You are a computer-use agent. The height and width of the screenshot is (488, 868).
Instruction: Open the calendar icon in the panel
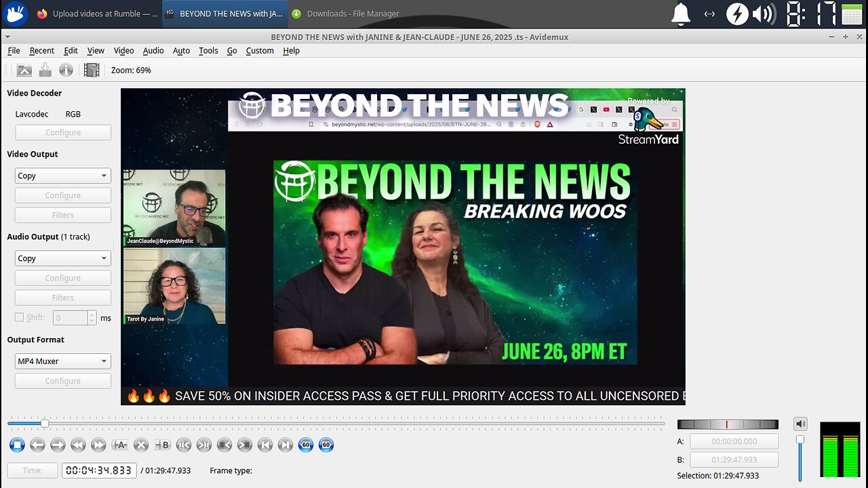[x=852, y=14]
